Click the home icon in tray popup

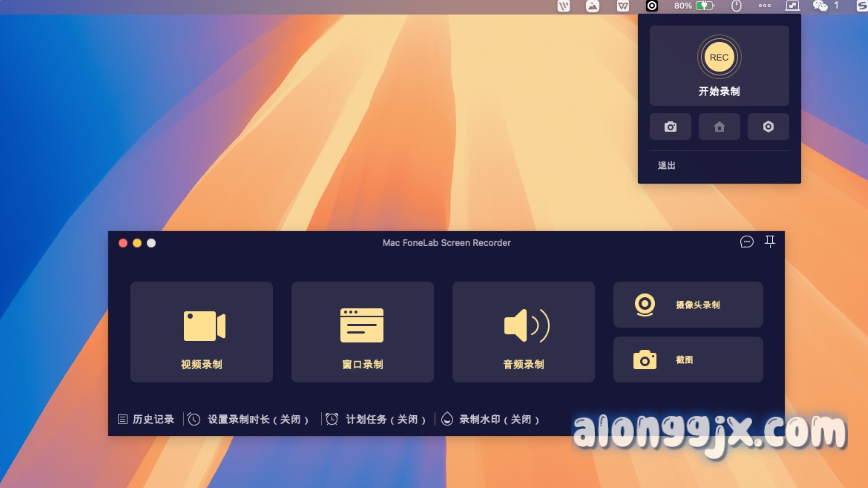[719, 127]
